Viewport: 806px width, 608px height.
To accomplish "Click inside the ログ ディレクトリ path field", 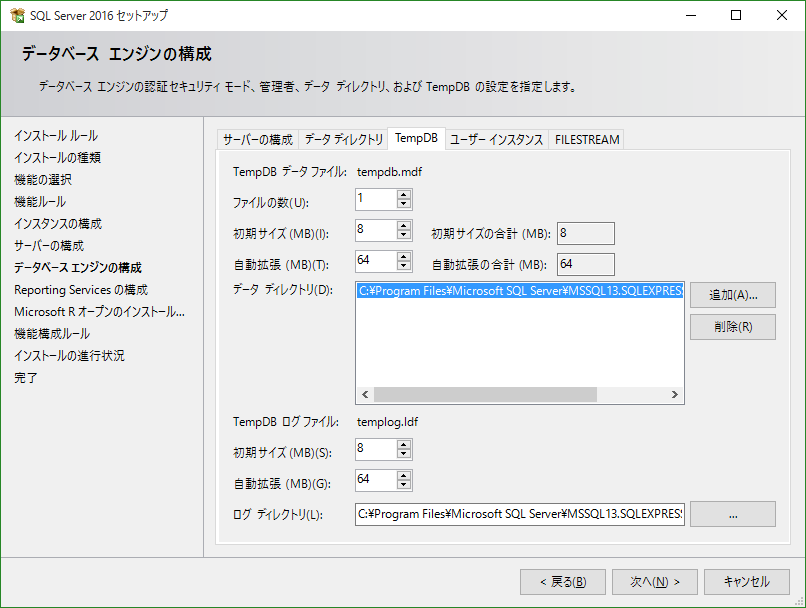I will coord(519,514).
